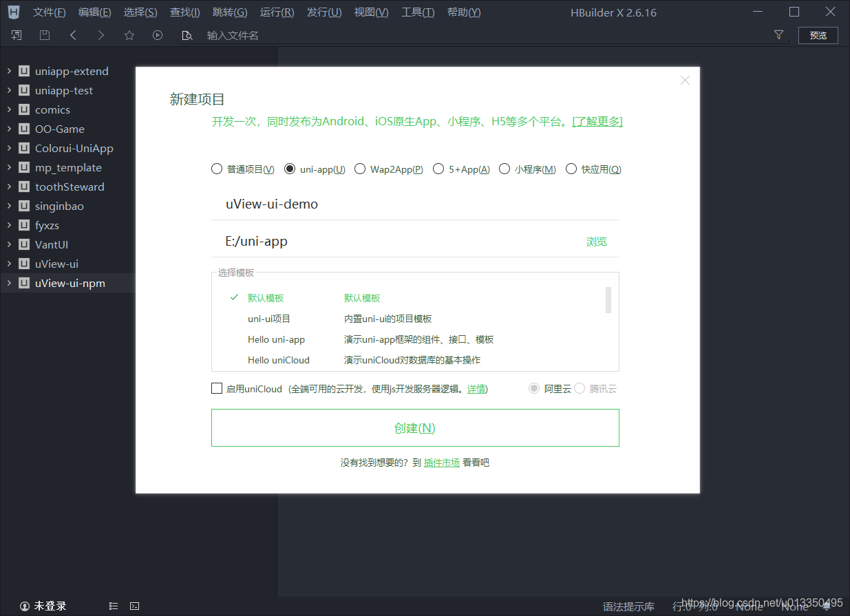Select the 普通项目(V) radio button
Screen dimensions: 850x616
point(217,169)
